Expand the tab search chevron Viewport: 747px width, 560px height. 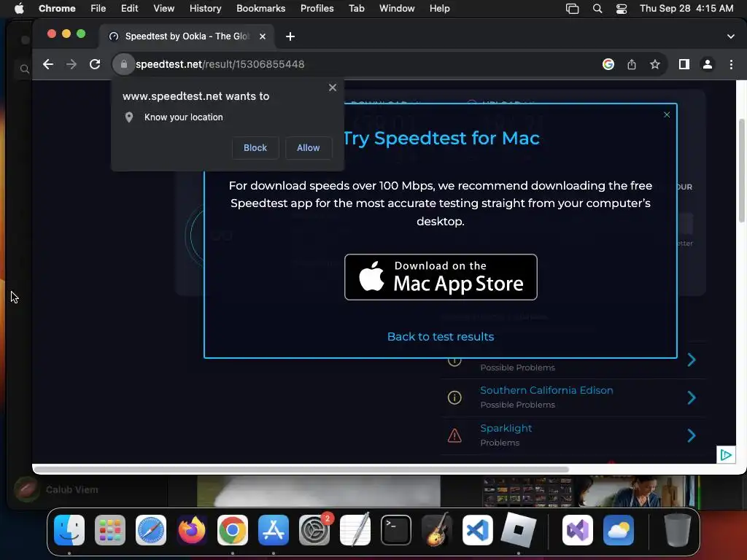pos(731,36)
